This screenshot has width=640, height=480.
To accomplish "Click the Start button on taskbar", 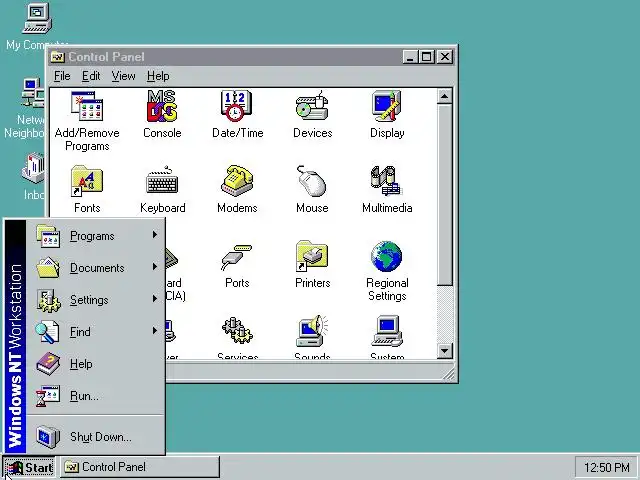I will [29, 467].
